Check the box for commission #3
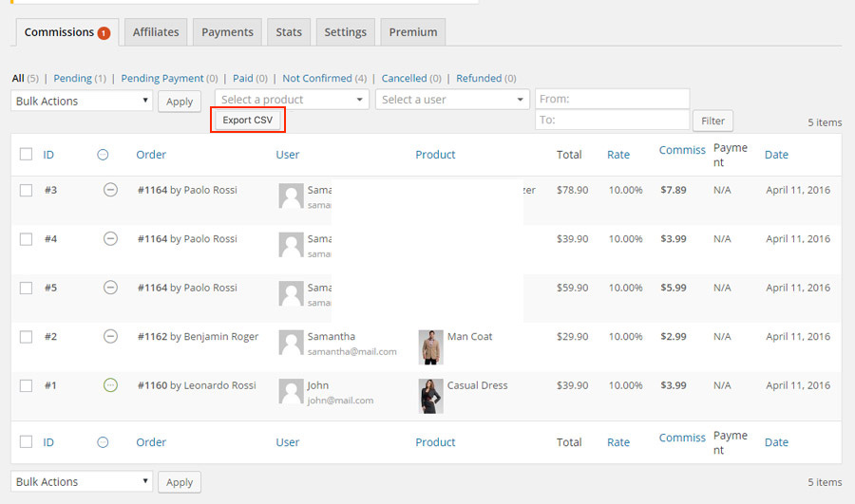The image size is (855, 504). [x=26, y=190]
